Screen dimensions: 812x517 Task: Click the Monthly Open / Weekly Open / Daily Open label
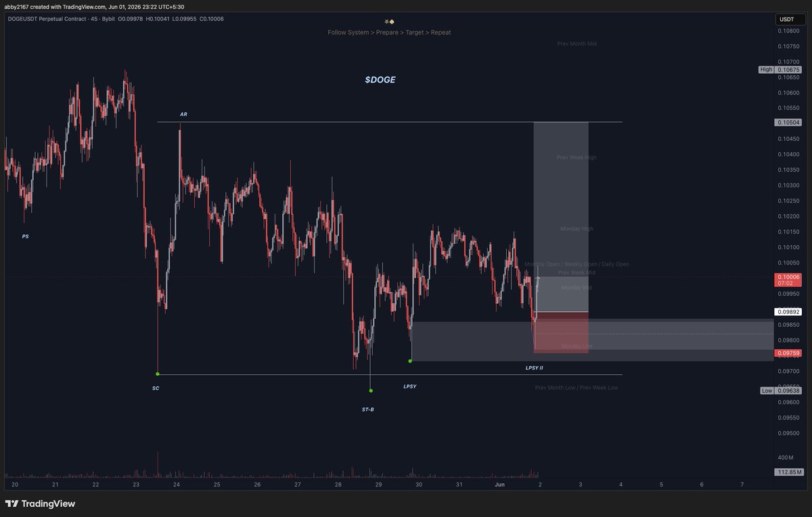pos(577,264)
